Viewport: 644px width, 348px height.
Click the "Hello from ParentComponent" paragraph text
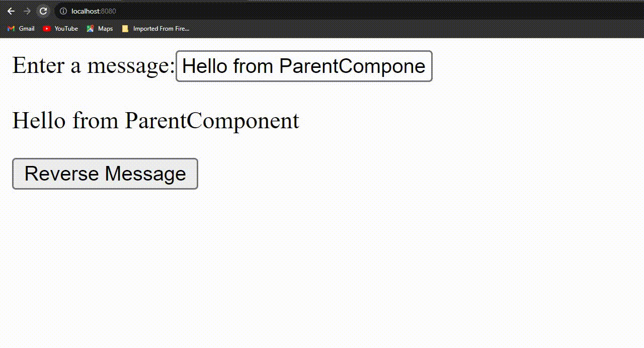click(155, 121)
